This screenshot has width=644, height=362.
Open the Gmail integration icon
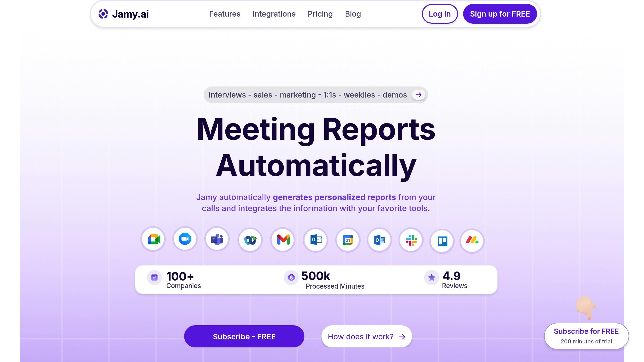click(283, 240)
